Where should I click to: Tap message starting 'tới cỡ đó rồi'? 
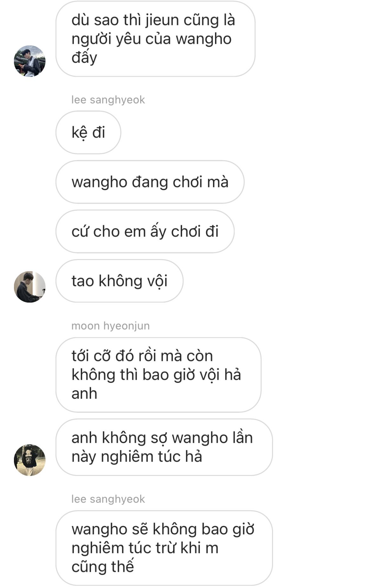158,375
